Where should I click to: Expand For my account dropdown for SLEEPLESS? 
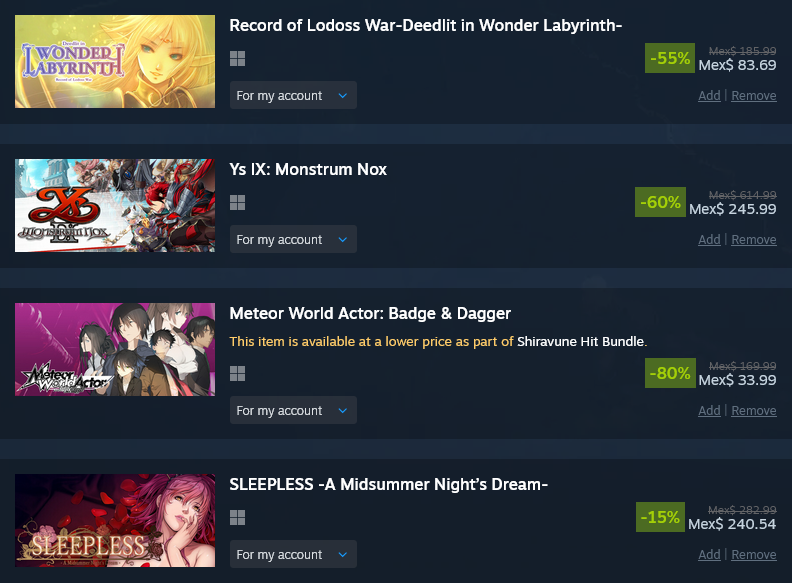293,554
